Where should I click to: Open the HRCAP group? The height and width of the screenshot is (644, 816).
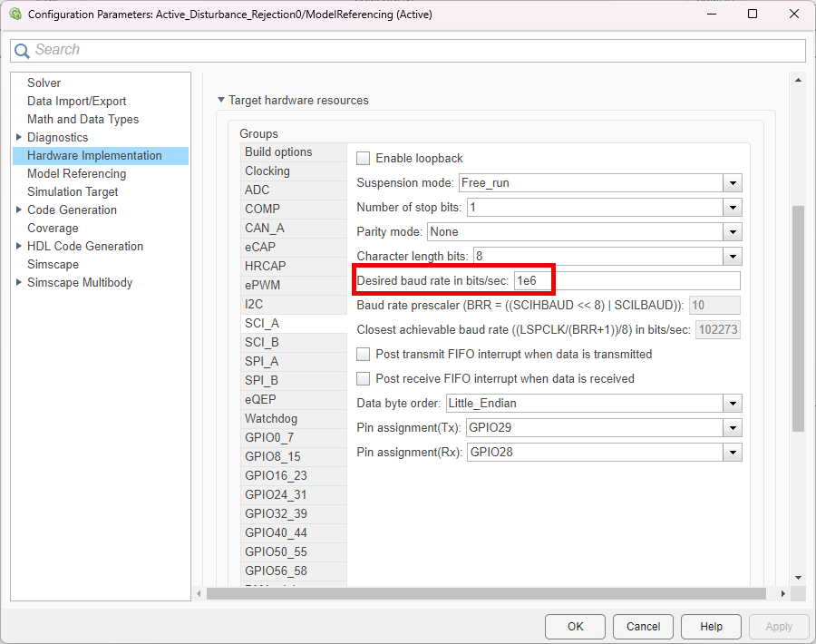point(294,267)
